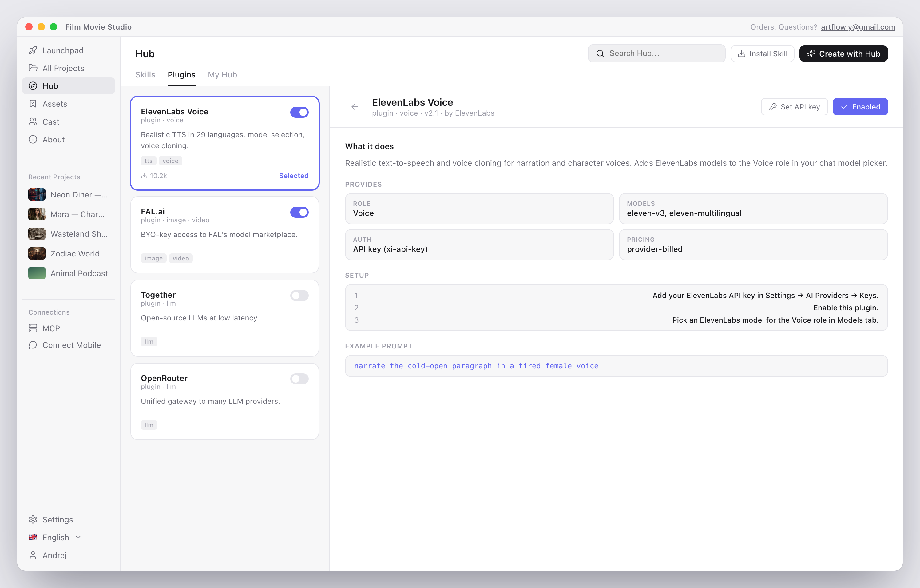Select the OpenRouter plugin card
This screenshot has width=920, height=588.
pyautogui.click(x=225, y=402)
